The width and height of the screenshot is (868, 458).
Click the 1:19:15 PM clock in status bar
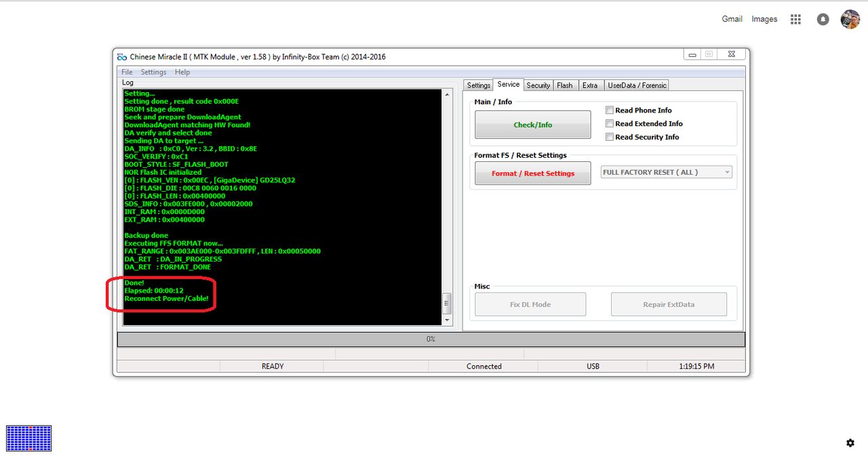point(696,367)
